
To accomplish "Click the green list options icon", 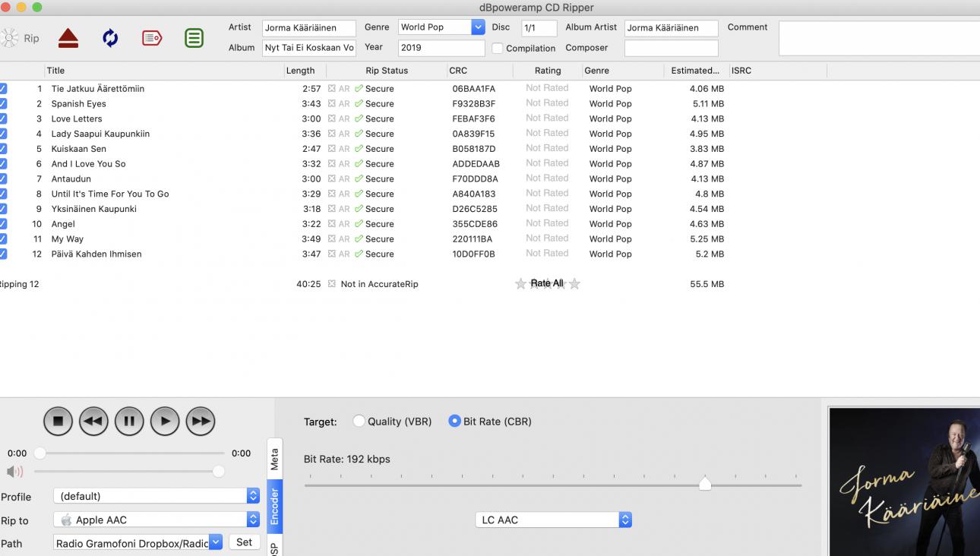I will coord(194,38).
